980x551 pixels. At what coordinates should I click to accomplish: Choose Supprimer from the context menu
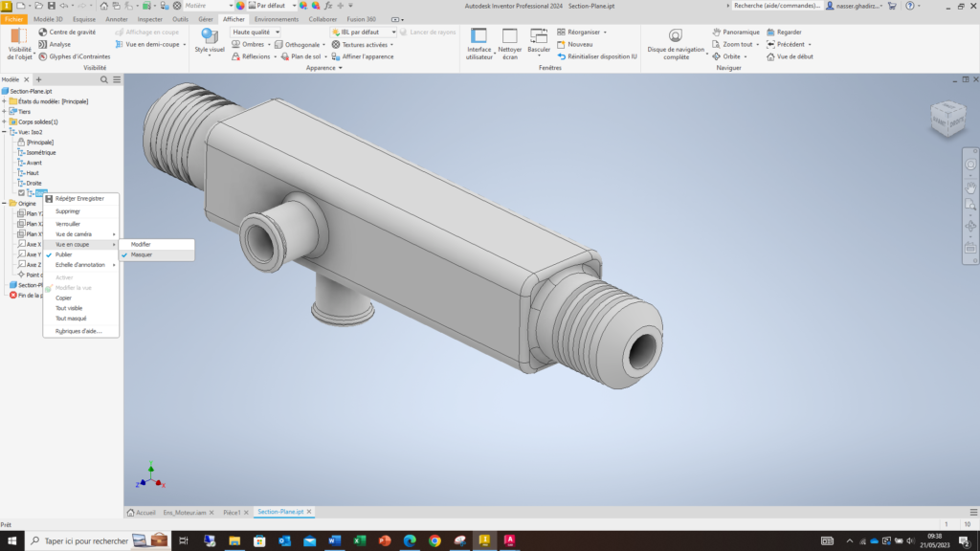tap(68, 211)
